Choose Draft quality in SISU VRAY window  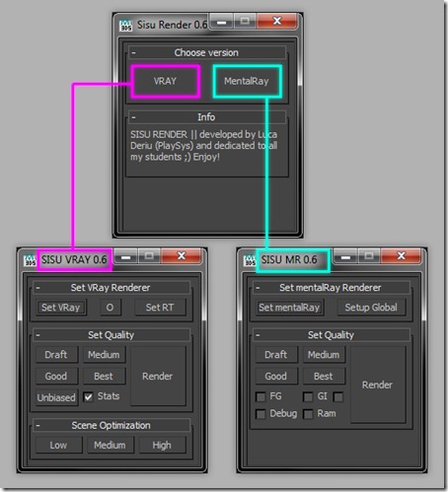tap(56, 355)
